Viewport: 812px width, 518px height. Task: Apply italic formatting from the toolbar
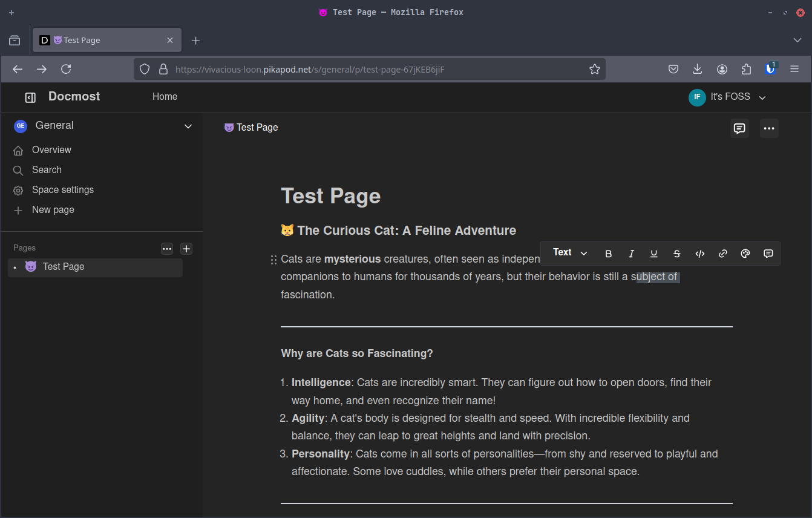coord(631,254)
